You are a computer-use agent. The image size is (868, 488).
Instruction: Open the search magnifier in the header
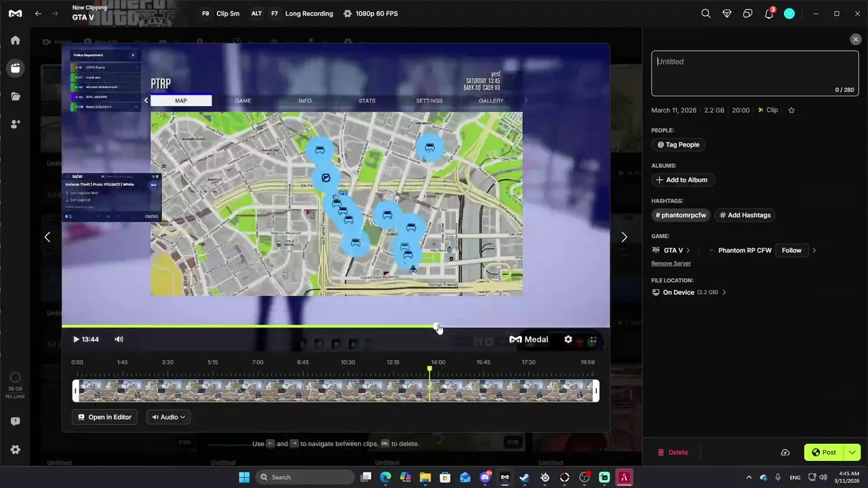point(706,14)
